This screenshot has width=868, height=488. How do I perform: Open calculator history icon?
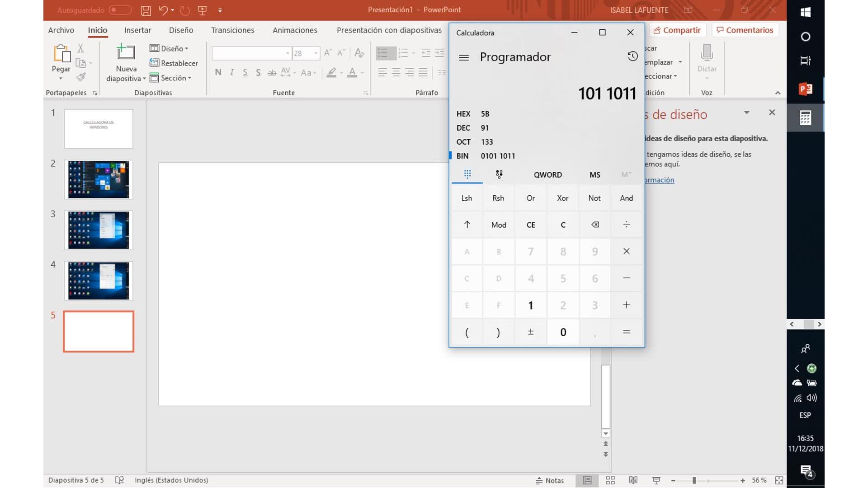tap(632, 56)
